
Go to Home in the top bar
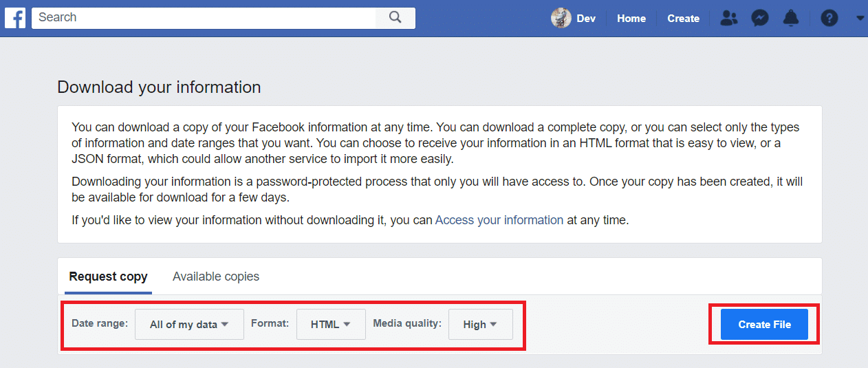631,19
